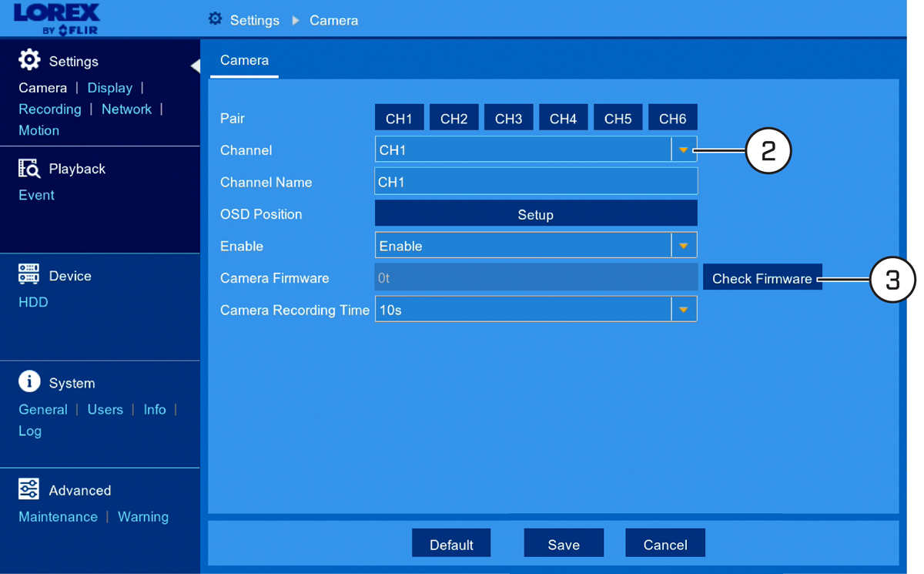Collapse the sidebar with the white arrow

[x=196, y=66]
